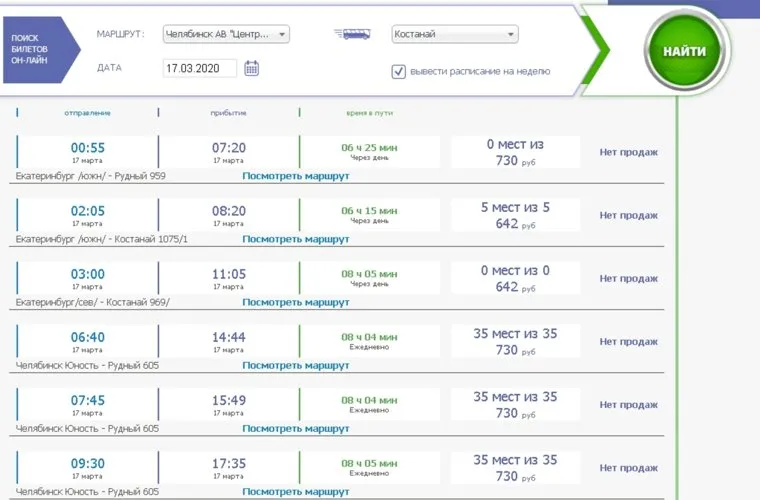Sort by прибытие column header
Viewport: 760px width, 500px height.
pos(228,113)
